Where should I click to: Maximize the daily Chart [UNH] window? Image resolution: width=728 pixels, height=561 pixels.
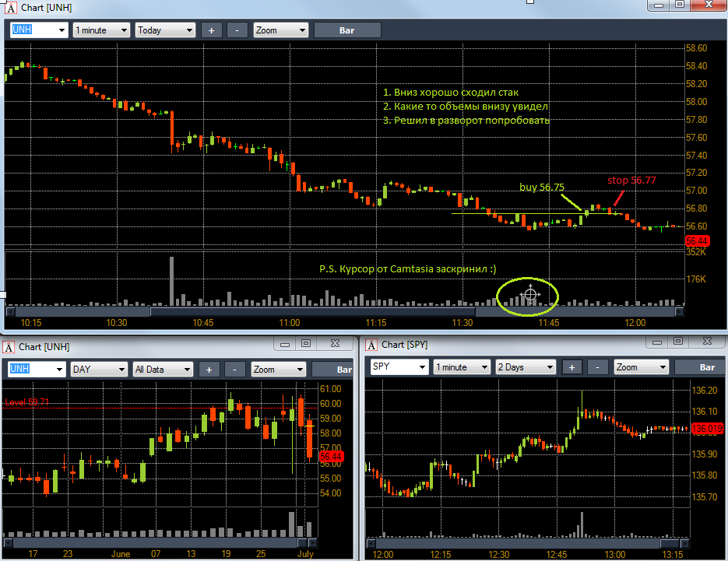point(306,344)
